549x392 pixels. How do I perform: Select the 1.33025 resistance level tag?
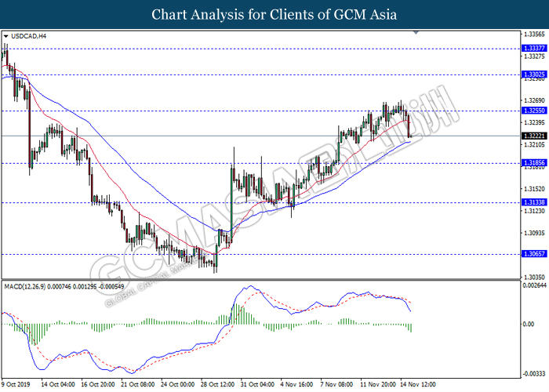533,74
